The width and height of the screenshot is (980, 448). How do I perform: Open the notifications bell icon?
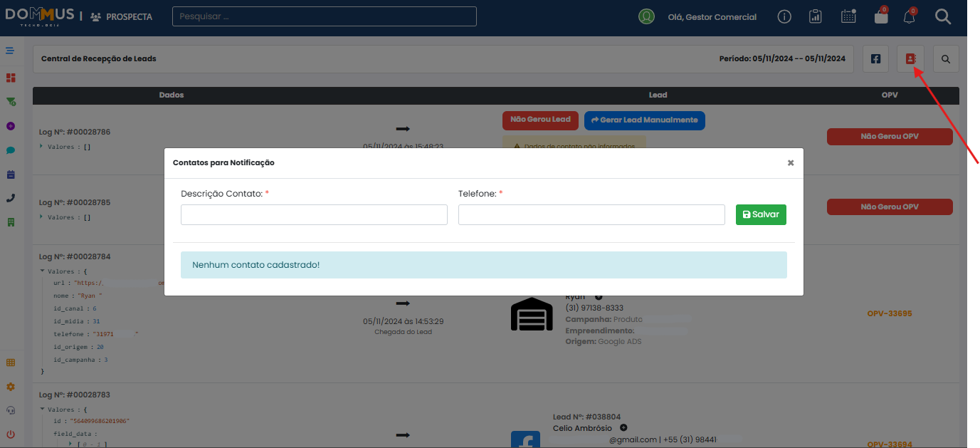point(910,16)
